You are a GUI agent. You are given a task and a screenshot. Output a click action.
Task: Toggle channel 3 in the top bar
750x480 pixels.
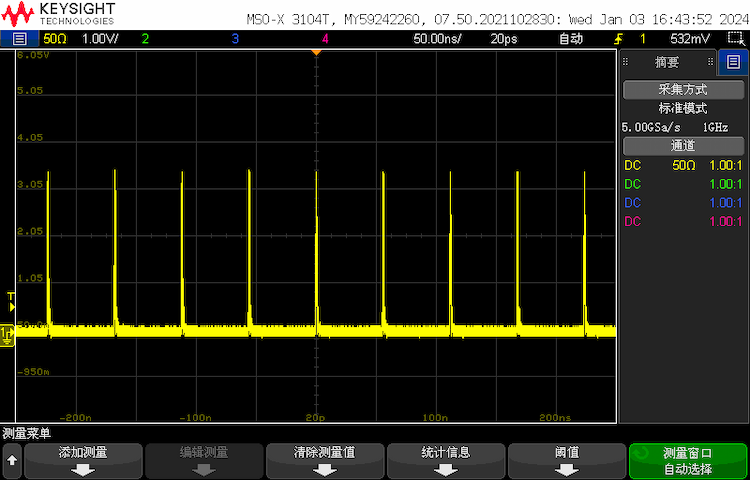tap(235, 39)
